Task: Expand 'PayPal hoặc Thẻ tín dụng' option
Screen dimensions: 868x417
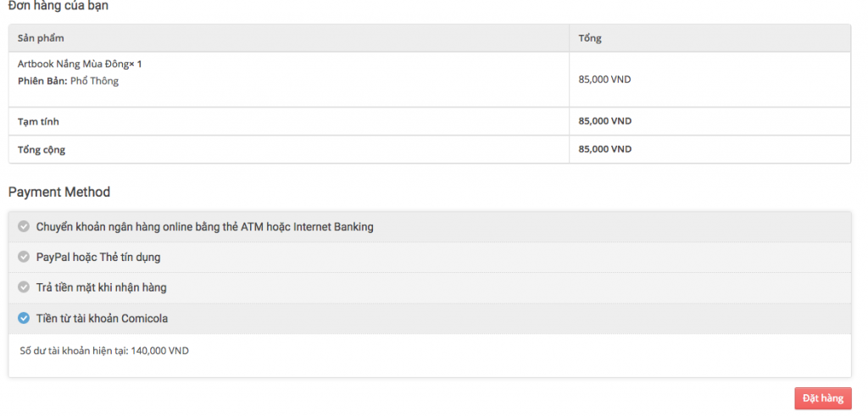Action: click(430, 258)
